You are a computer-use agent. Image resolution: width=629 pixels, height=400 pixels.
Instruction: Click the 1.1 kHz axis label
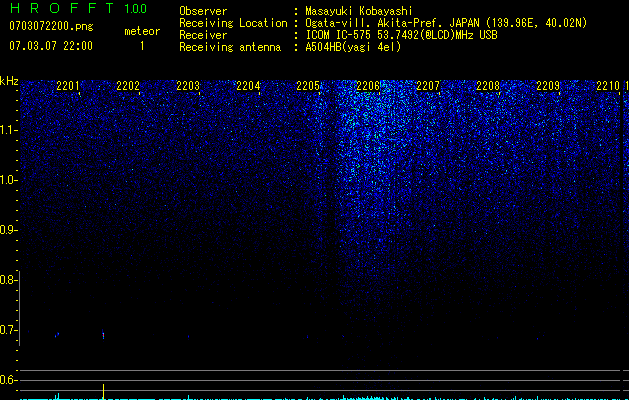point(9,130)
